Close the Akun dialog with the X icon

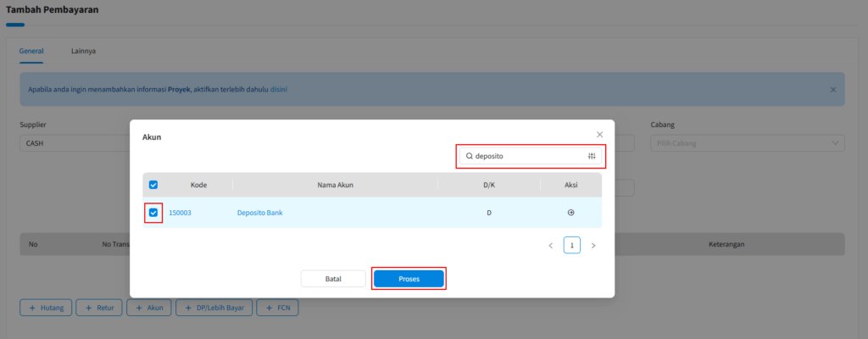[599, 135]
